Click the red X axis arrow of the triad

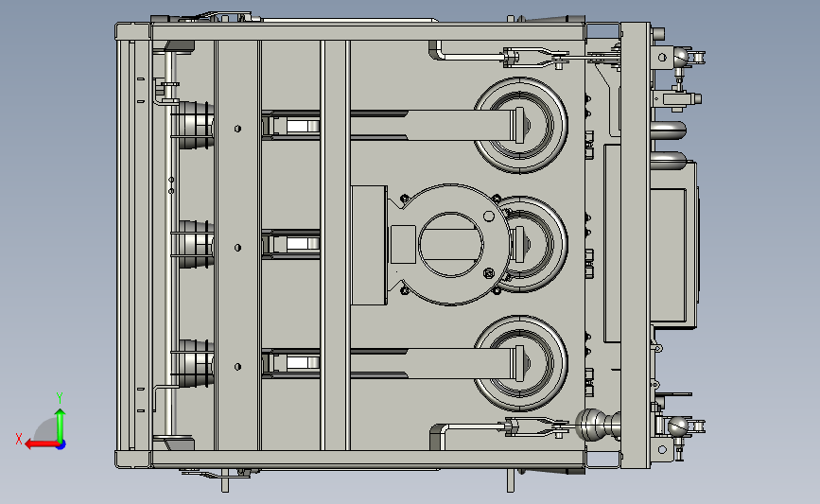(x=42, y=444)
